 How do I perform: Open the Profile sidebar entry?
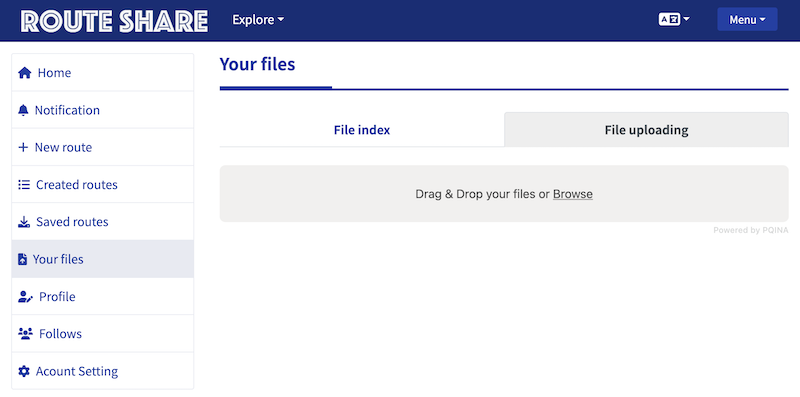coord(103,296)
